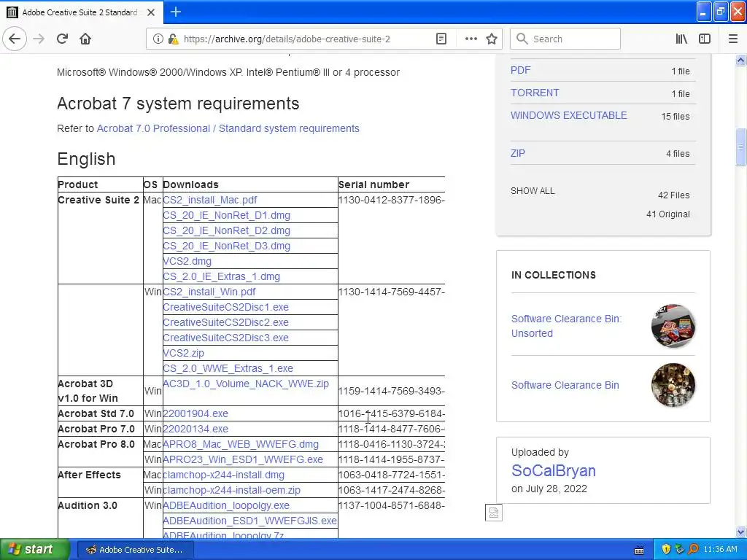Image resolution: width=747 pixels, height=560 pixels.
Task: Open the Library icon in toolbar
Action: 681,39
